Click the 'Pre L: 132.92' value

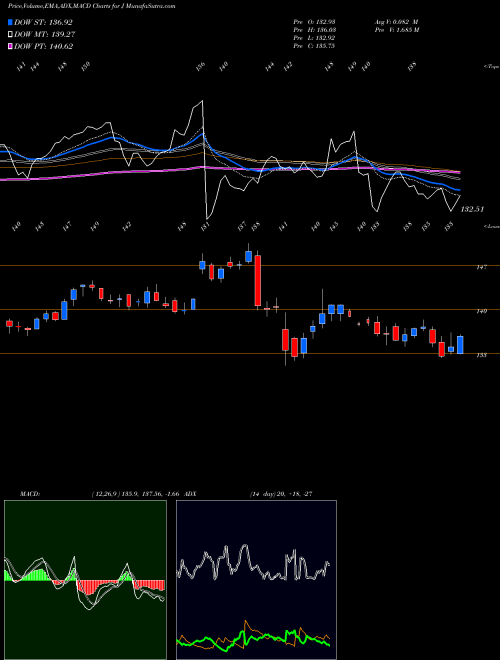(x=314, y=38)
